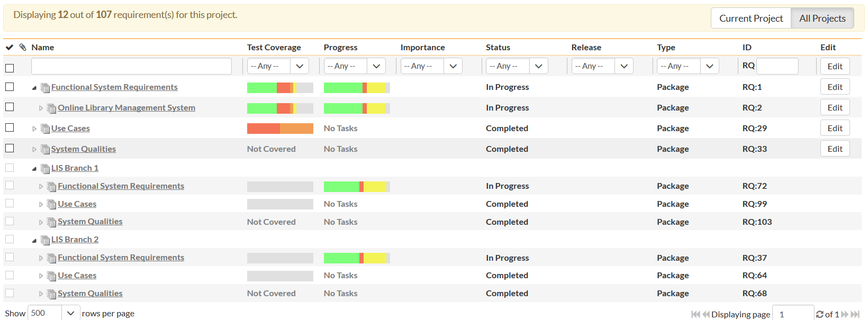
Task: Click the progress bar for RQ:72
Action: tap(356, 186)
